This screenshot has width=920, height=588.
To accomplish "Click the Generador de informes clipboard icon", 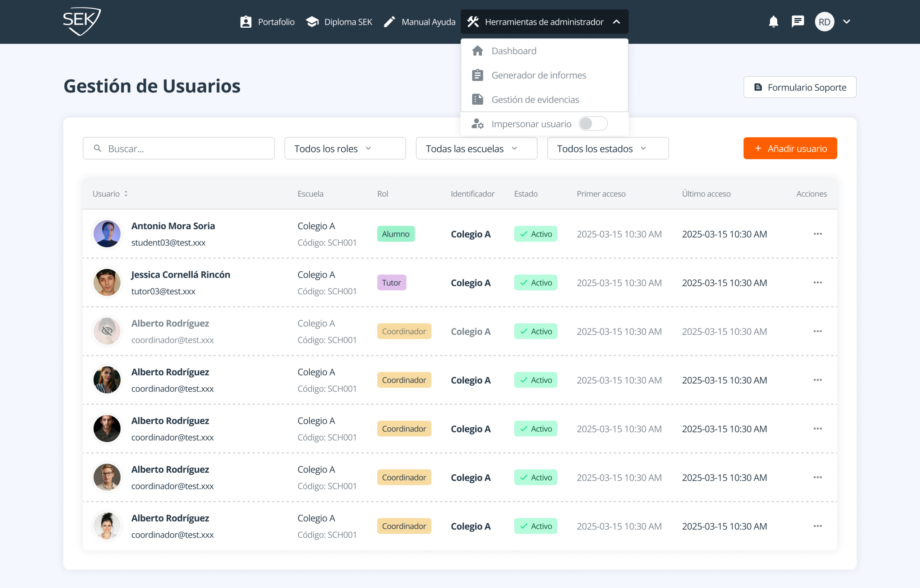I will pos(478,75).
